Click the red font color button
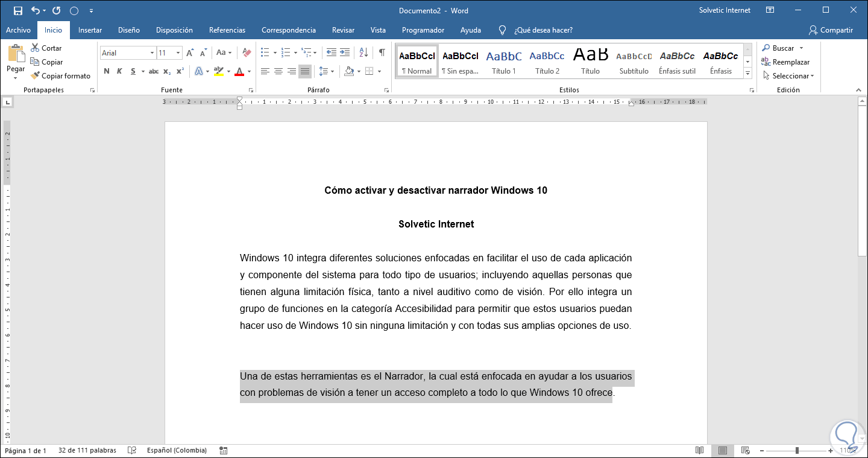Image resolution: width=868 pixels, height=458 pixels. click(239, 71)
